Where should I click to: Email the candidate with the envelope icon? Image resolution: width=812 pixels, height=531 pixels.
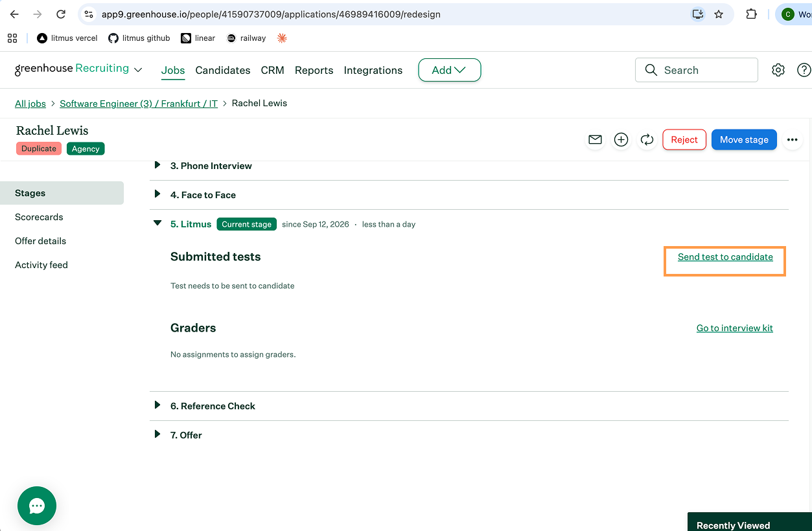click(595, 139)
